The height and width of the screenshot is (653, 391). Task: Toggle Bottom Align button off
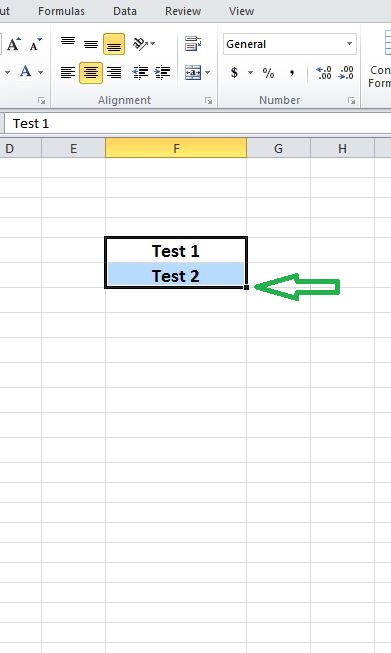click(x=114, y=44)
